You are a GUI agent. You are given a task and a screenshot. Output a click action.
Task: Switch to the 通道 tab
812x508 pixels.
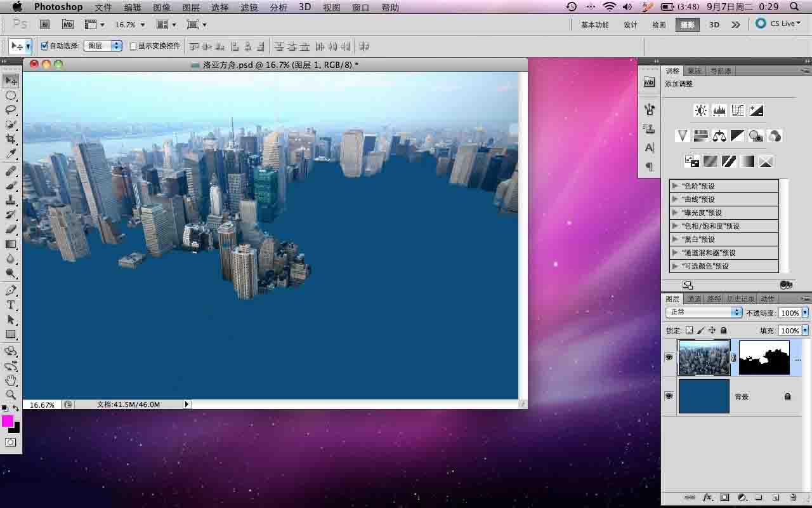tap(695, 299)
